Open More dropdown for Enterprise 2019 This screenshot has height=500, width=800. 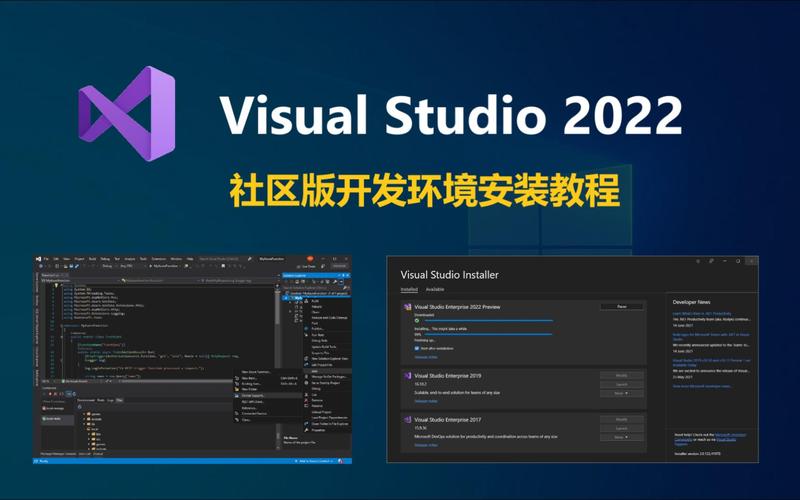click(621, 393)
